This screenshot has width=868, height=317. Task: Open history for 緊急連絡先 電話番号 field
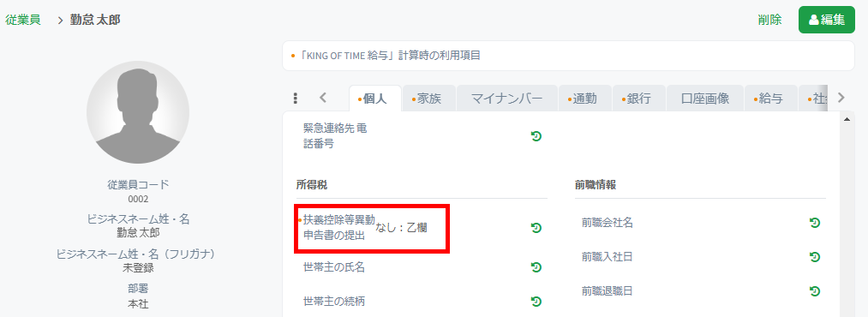click(536, 136)
